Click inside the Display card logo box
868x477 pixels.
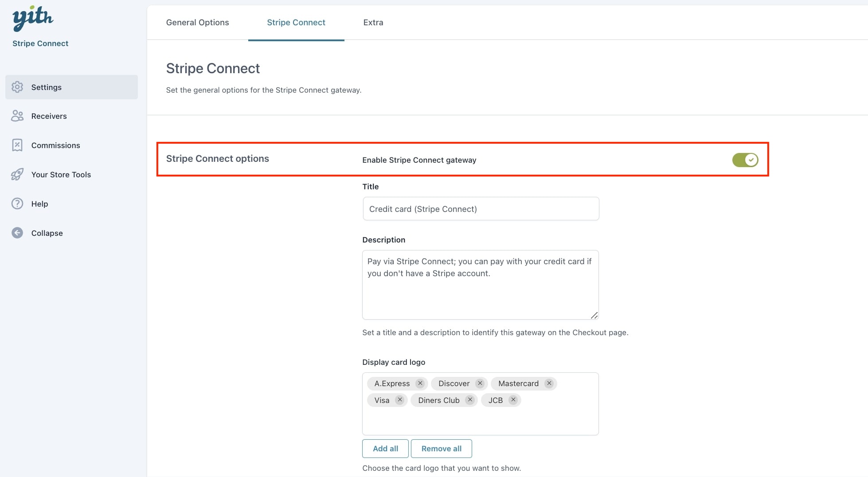[481, 404]
